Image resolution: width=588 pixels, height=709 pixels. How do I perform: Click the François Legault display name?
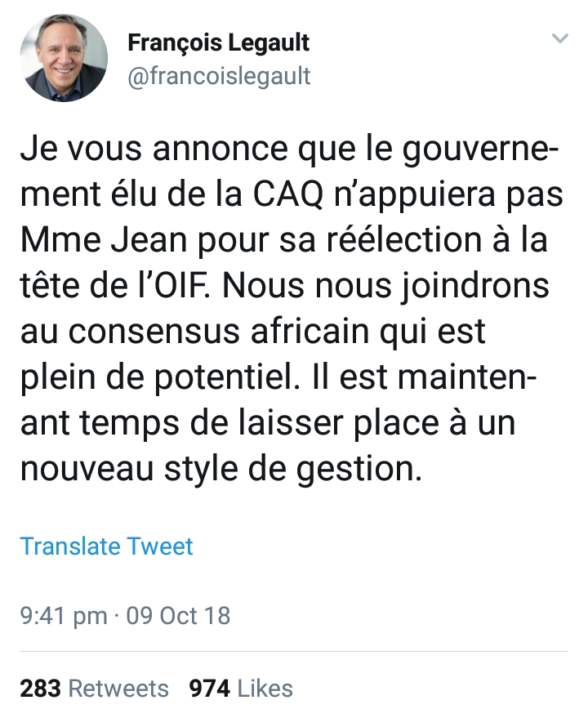click(x=219, y=42)
